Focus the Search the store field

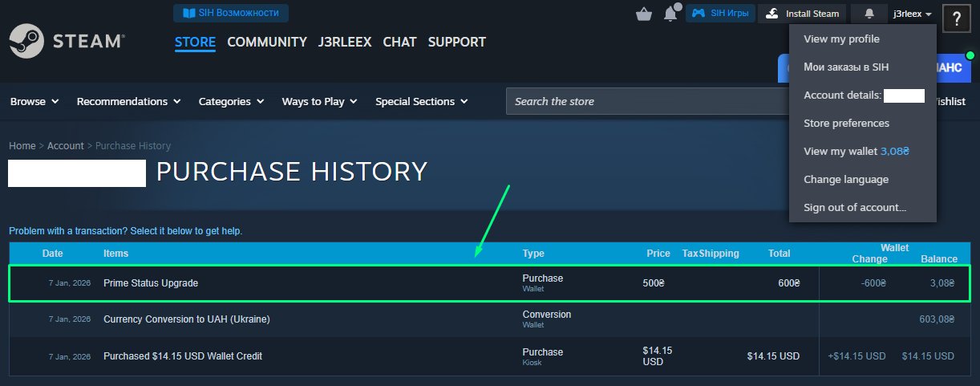coord(646,102)
